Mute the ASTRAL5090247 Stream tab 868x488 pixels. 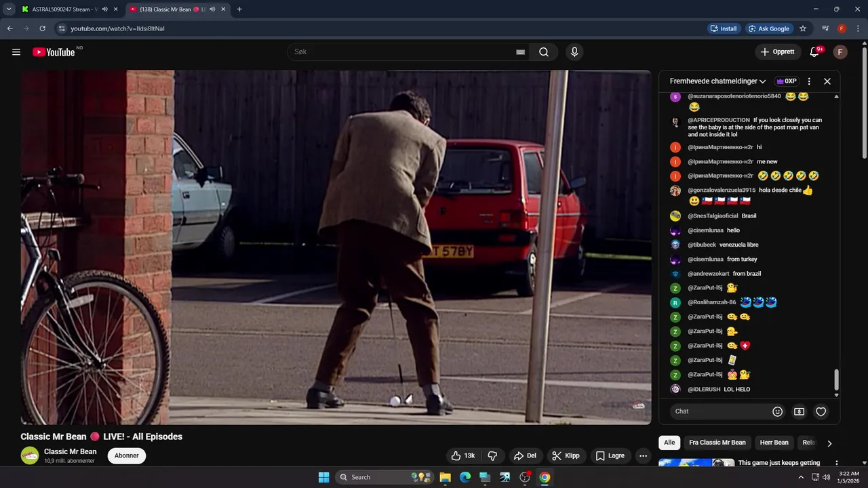[x=104, y=9]
